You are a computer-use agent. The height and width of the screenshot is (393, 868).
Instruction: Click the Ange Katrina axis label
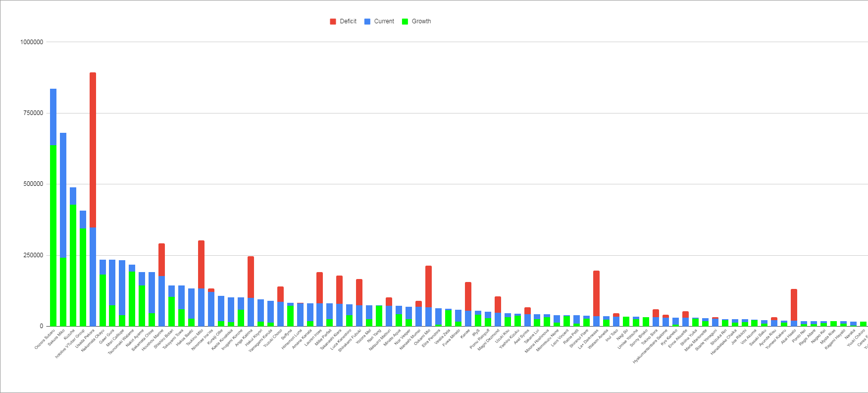tap(244, 338)
